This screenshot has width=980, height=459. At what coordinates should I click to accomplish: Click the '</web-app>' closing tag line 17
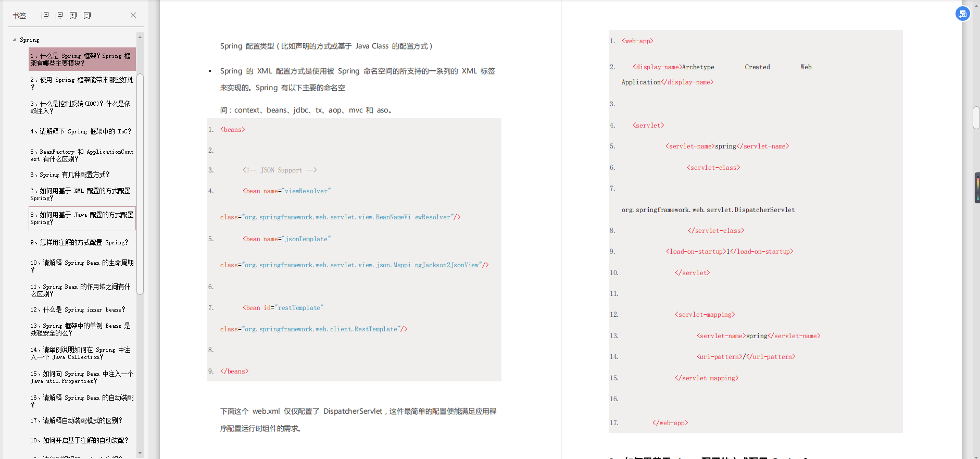click(670, 423)
